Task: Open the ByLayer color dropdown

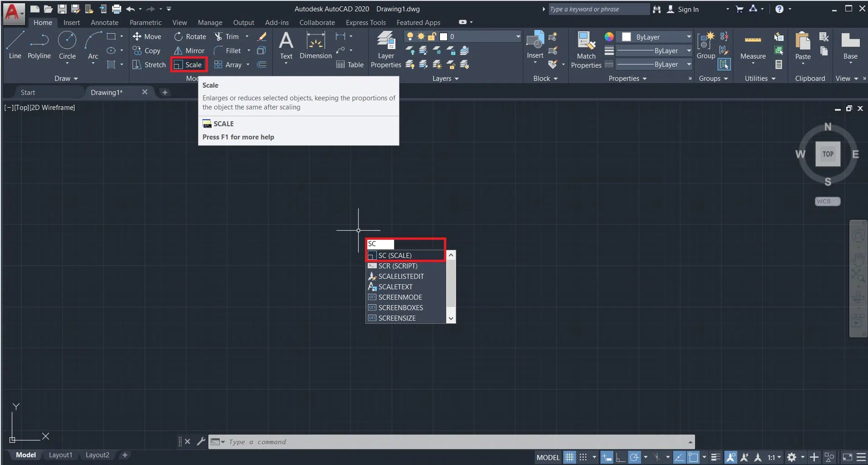Action: (x=689, y=37)
